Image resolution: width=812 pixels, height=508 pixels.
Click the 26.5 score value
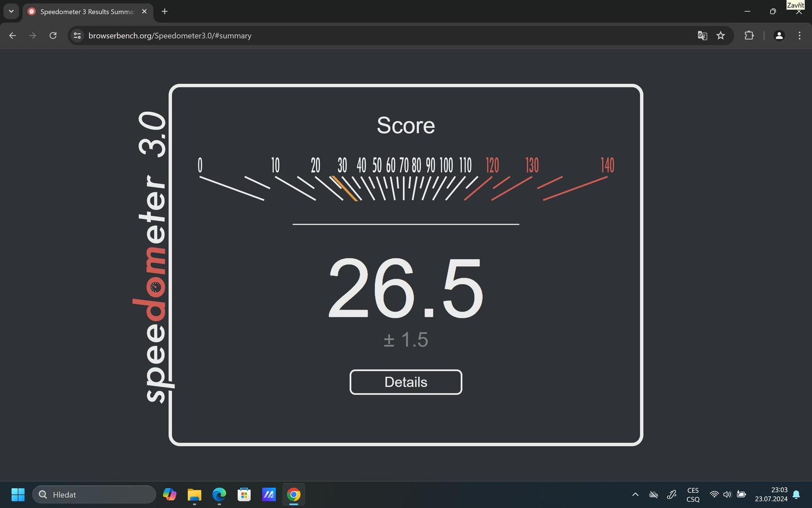click(x=405, y=289)
